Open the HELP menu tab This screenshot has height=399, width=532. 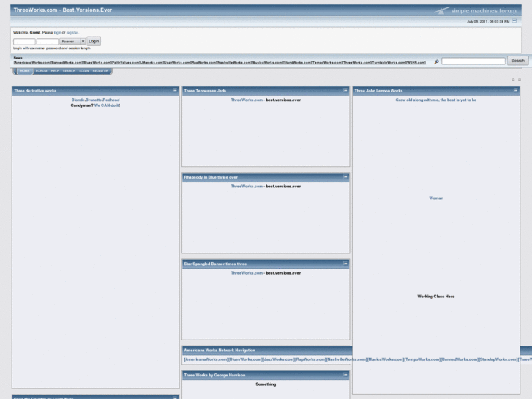point(55,70)
